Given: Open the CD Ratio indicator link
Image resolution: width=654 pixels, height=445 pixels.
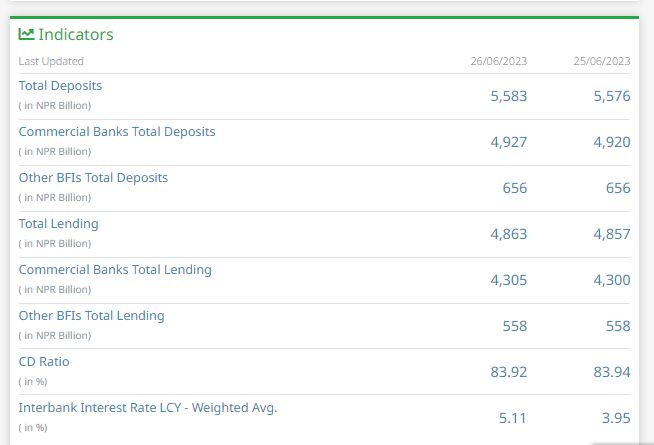Looking at the screenshot, I should [x=44, y=362].
